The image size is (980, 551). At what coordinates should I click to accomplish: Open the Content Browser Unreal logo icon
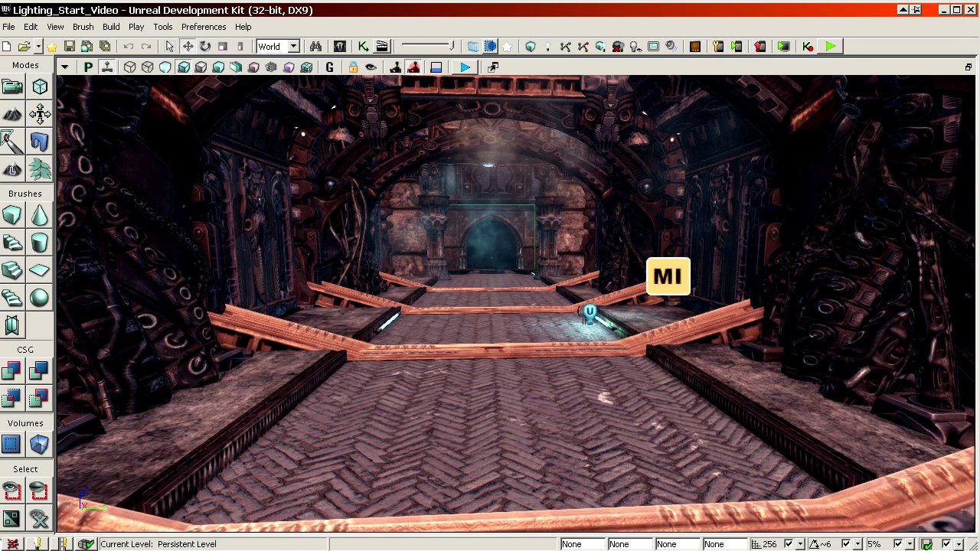(340, 47)
